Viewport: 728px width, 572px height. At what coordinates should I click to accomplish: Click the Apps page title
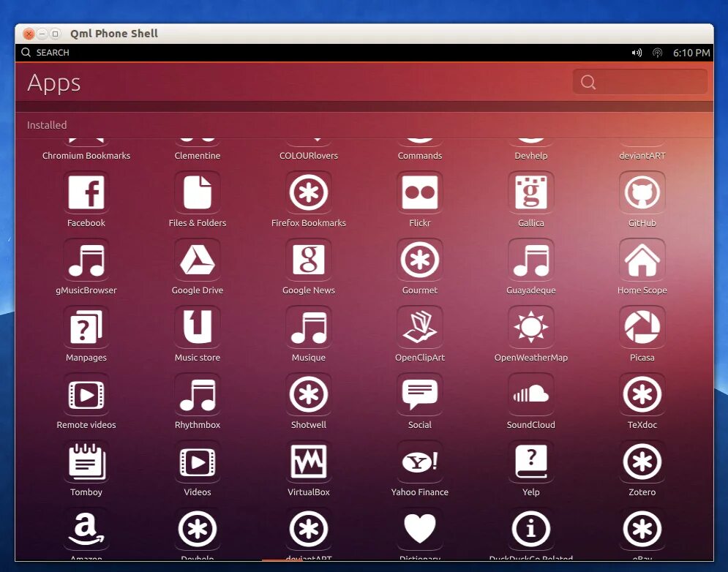(x=54, y=83)
